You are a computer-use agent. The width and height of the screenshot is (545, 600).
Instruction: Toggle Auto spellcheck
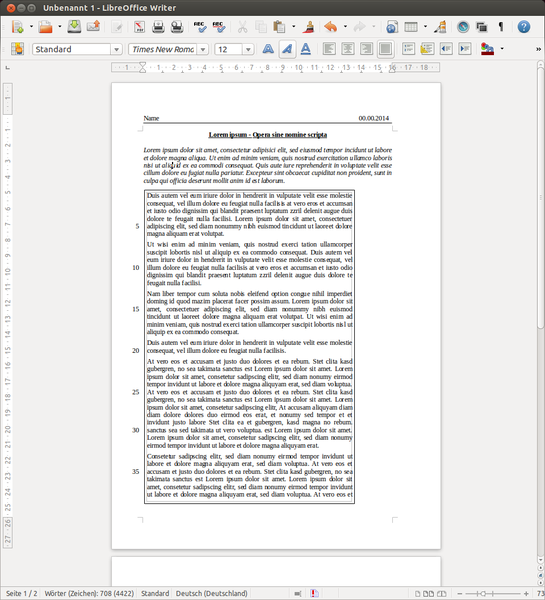click(x=219, y=27)
